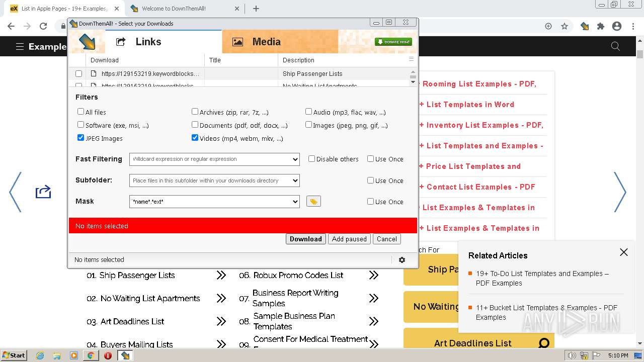Open DownThemAll preferences gear icon
The image size is (644, 362).
pos(401,260)
